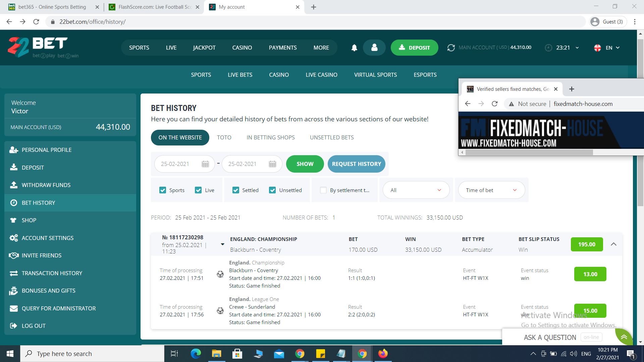Open Microsoft Edge from the taskbar
Image resolution: width=644 pixels, height=362 pixels.
coord(196,354)
